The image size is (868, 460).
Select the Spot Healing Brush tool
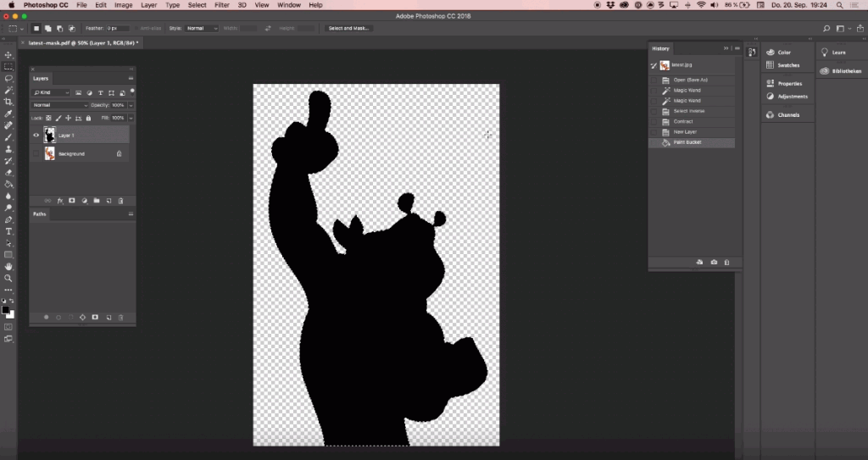(x=8, y=125)
